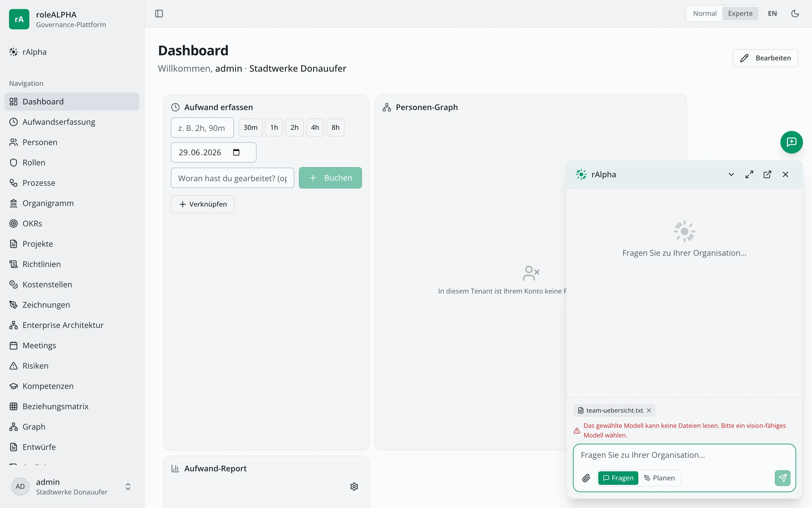Open the Aufwand-Report settings gear
This screenshot has height=508, width=812.
[354, 487]
